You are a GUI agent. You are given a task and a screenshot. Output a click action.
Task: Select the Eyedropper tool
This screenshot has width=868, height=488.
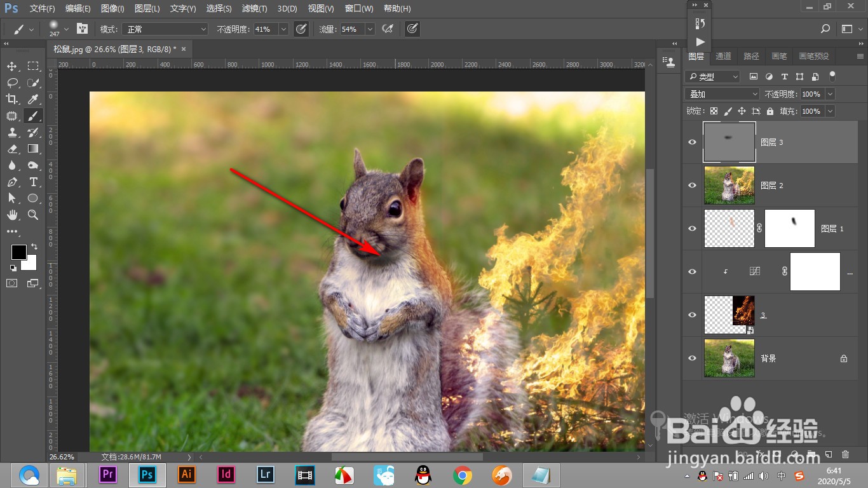pyautogui.click(x=33, y=99)
